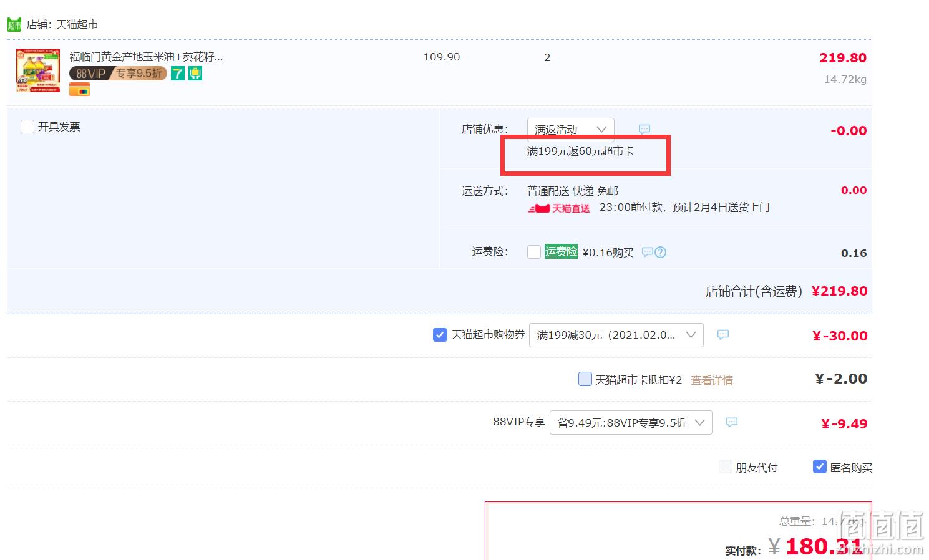Viewport: 929px width, 560px height.
Task: Click the 88VIP 专享9.5折 badge
Action: [118, 74]
